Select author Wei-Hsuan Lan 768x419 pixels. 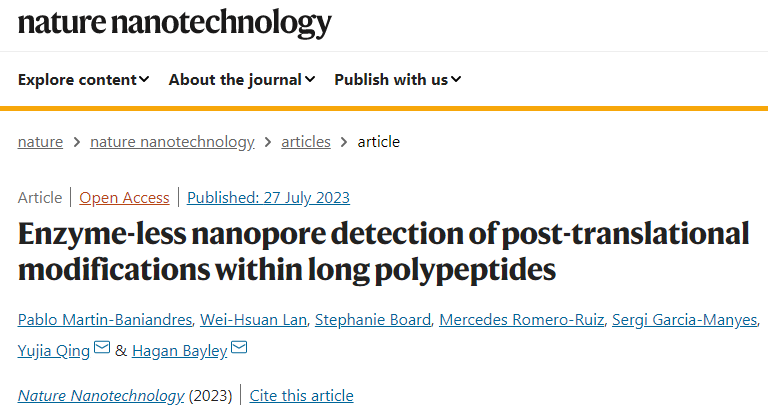(x=256, y=320)
